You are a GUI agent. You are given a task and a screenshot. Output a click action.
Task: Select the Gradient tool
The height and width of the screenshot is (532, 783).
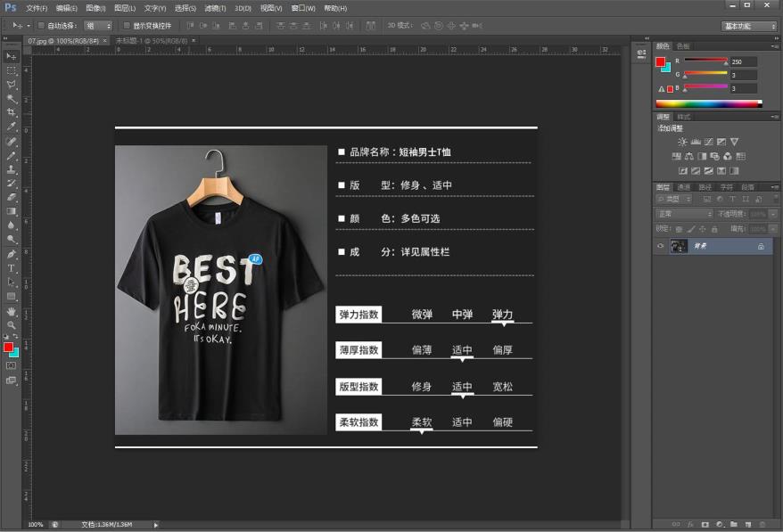click(x=11, y=211)
